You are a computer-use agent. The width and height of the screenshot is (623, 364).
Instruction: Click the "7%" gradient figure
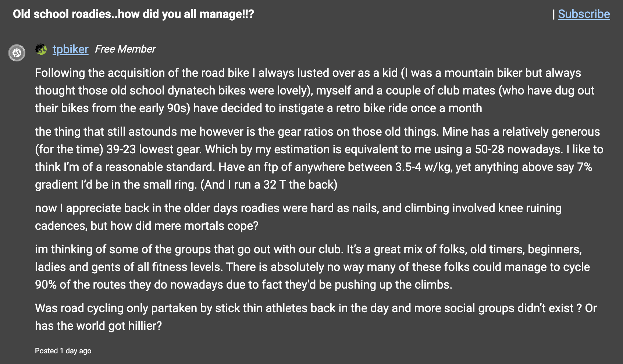click(584, 167)
